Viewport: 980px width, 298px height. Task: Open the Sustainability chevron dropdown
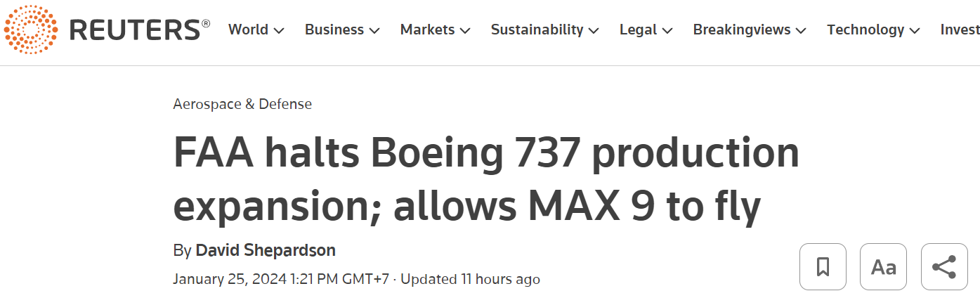[x=594, y=30]
